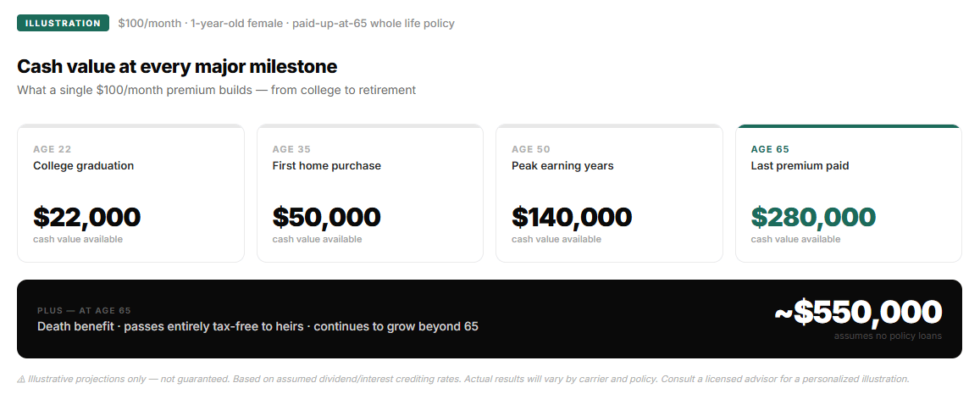Image resolution: width=980 pixels, height=394 pixels.
Task: Click the green ILLUSTRATION badge
Action: tap(63, 23)
